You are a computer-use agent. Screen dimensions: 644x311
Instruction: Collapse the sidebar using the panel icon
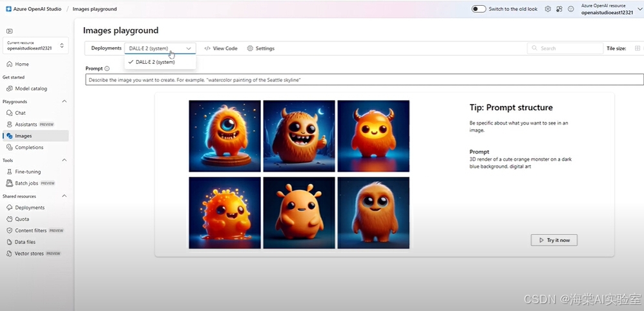click(x=10, y=31)
